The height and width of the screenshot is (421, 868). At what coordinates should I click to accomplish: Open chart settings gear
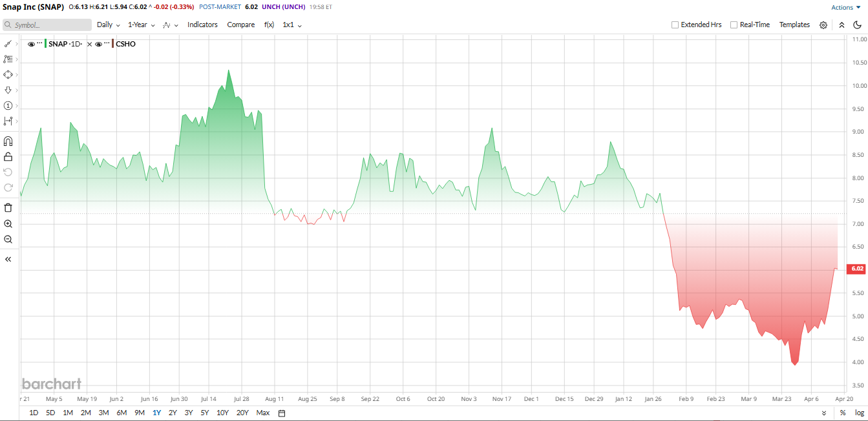coord(823,25)
